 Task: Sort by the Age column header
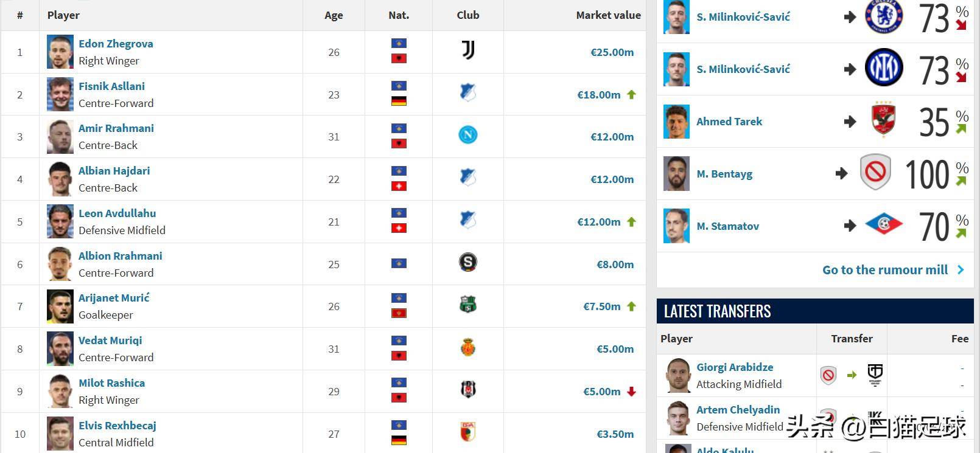click(334, 16)
